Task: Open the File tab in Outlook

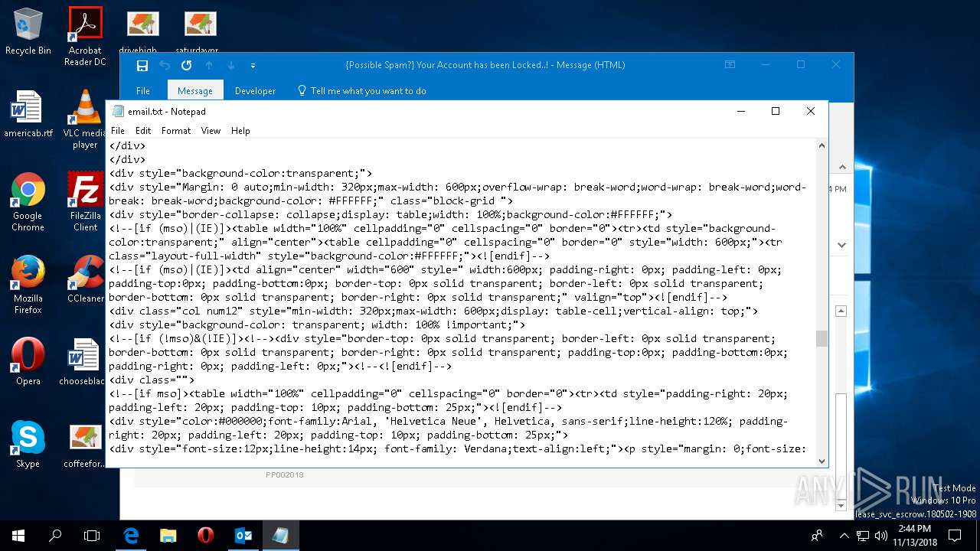Action: 143,90
